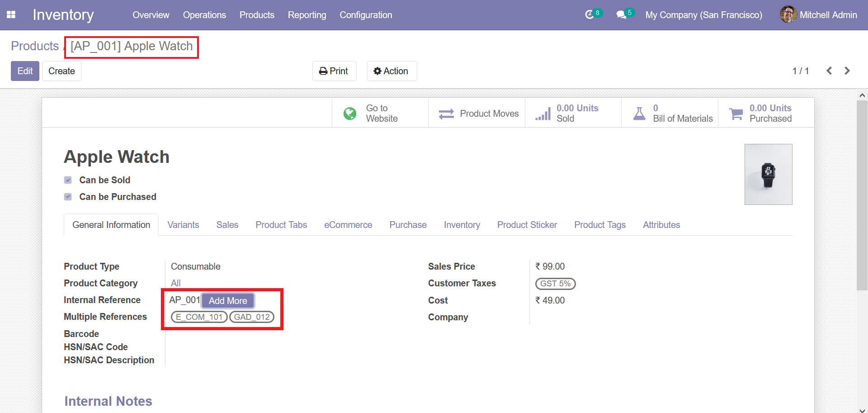Switch to the Variants tab
This screenshot has width=868, height=413.
183,225
